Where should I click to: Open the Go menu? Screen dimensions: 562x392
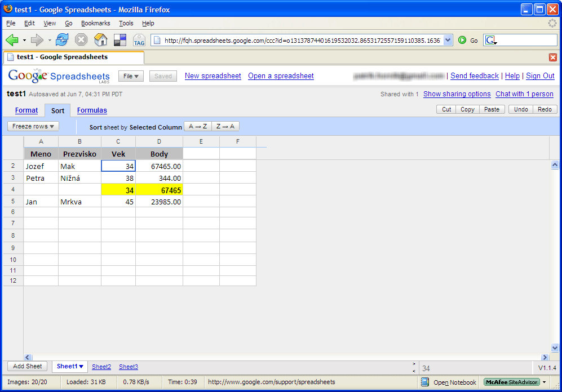click(x=68, y=23)
